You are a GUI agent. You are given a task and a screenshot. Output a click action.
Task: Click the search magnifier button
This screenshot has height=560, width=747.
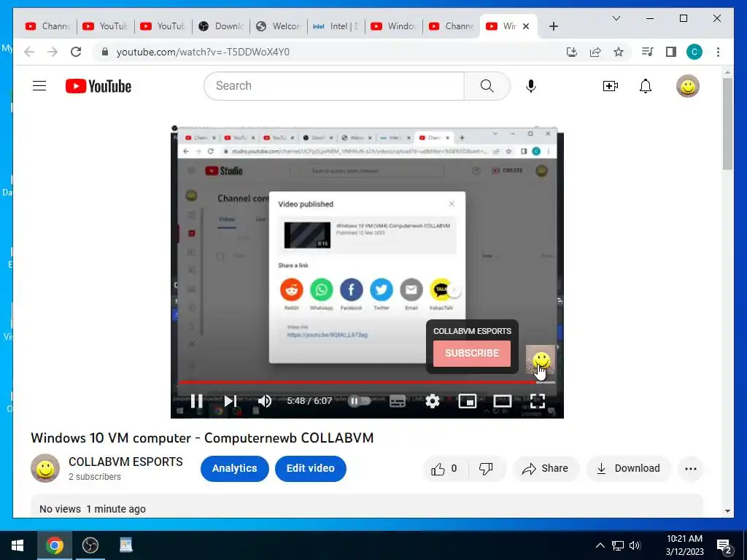(487, 86)
